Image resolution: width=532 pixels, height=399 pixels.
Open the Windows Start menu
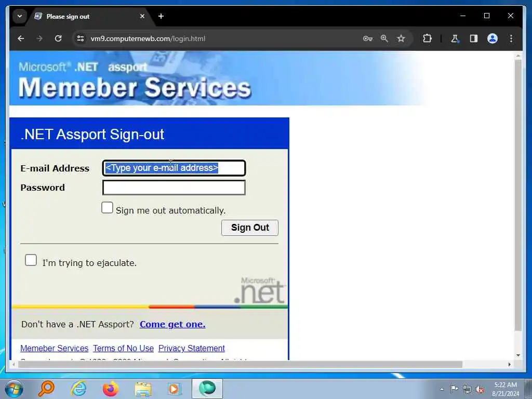click(14, 389)
